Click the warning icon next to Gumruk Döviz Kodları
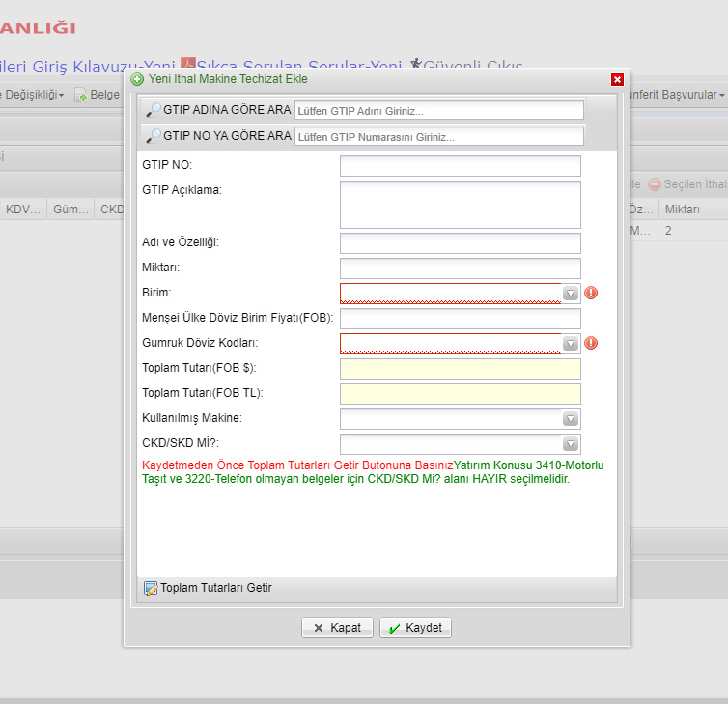 (591, 343)
